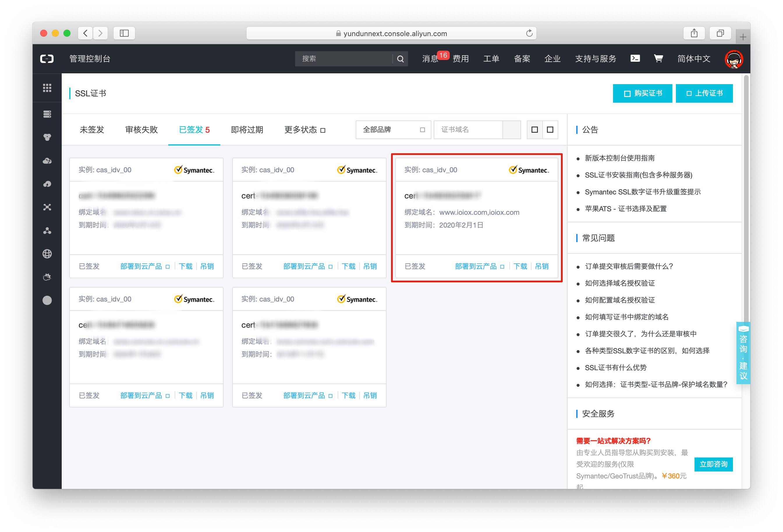Click the globe icon in left sidebar
Image resolution: width=783 pixels, height=532 pixels.
47,254
